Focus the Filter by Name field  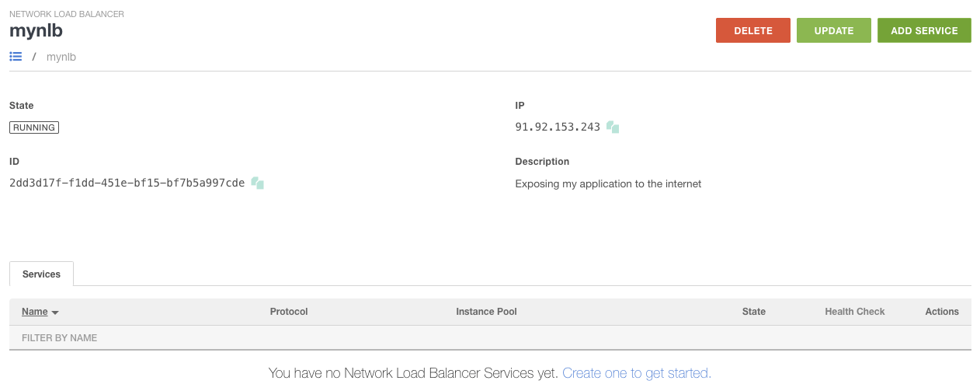coord(490,338)
